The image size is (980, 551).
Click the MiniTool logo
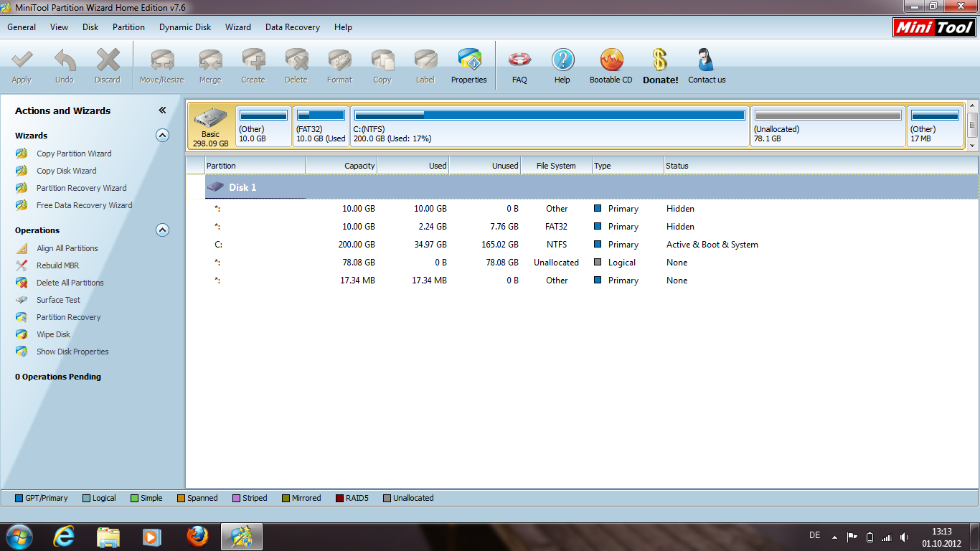click(x=934, y=27)
